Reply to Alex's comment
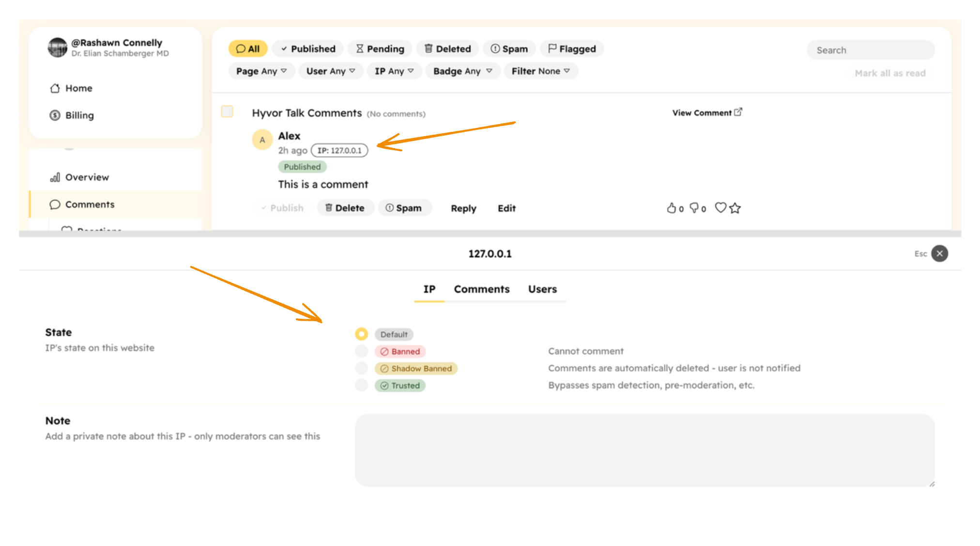The width and height of the screenshot is (980, 546). click(463, 208)
